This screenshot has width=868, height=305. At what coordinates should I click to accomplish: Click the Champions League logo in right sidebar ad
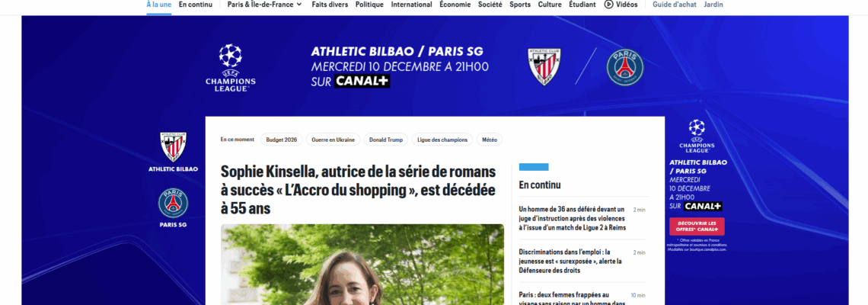point(697,136)
